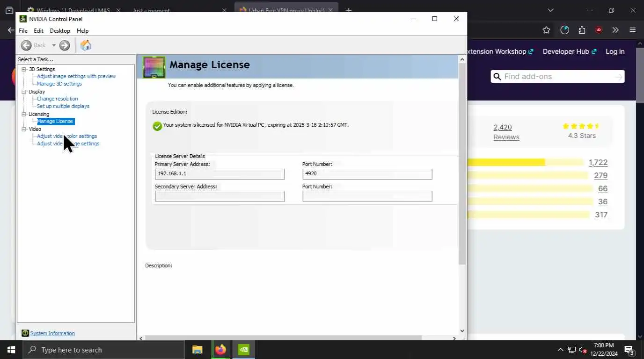The width and height of the screenshot is (644, 359).
Task: Click the NVIDIA panel vertical scrollbar
Action: click(462, 164)
